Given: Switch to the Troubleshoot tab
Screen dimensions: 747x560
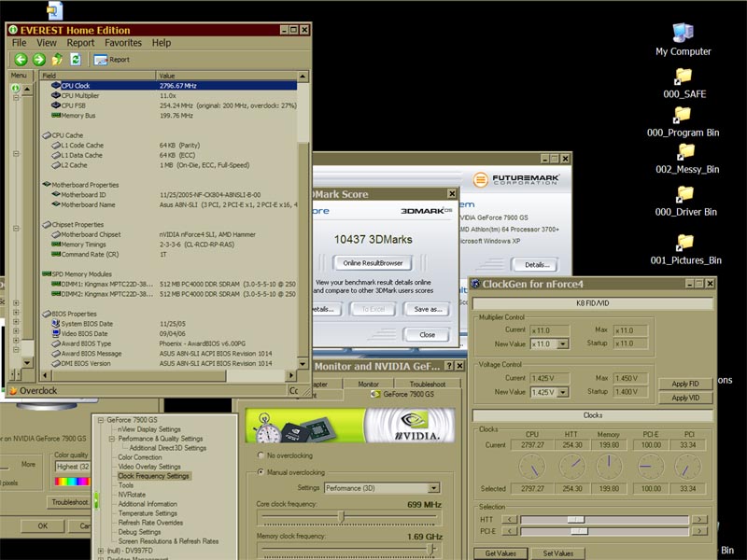Looking at the screenshot, I should point(427,384).
